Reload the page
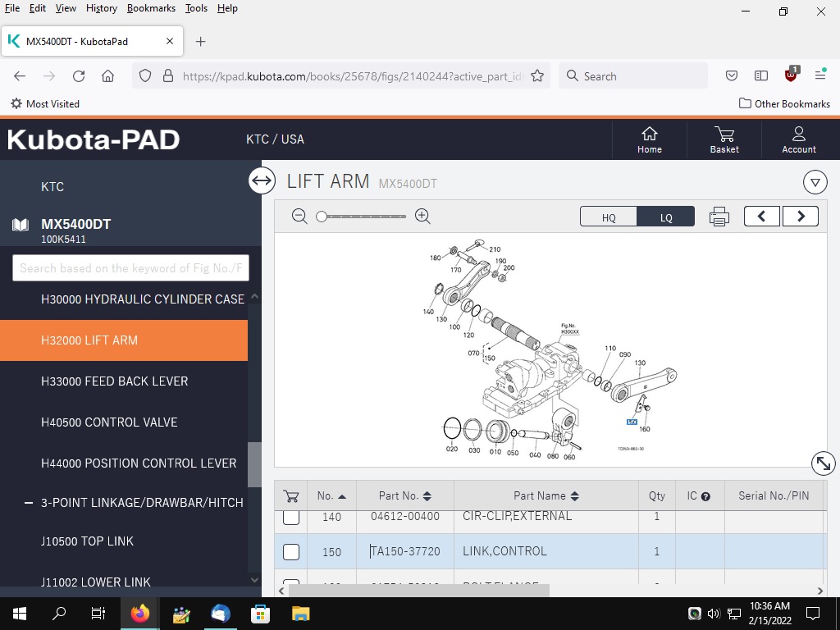The width and height of the screenshot is (840, 630). (79, 76)
